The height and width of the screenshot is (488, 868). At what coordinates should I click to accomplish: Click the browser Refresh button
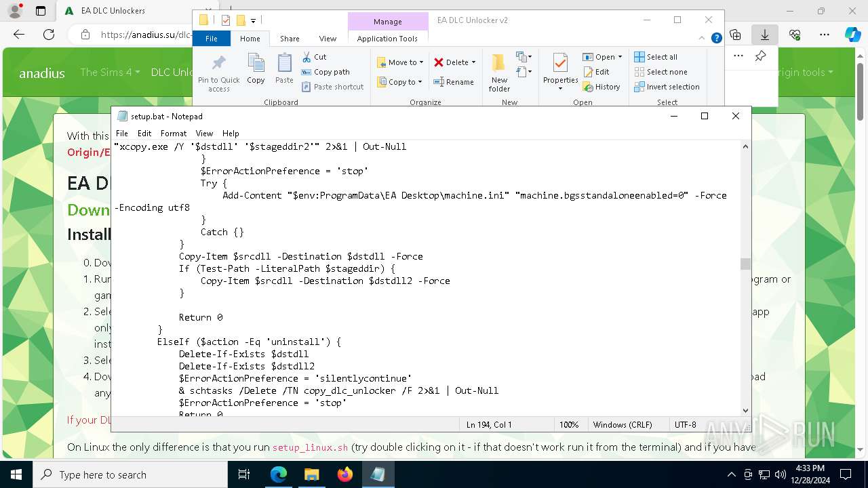[x=49, y=35]
